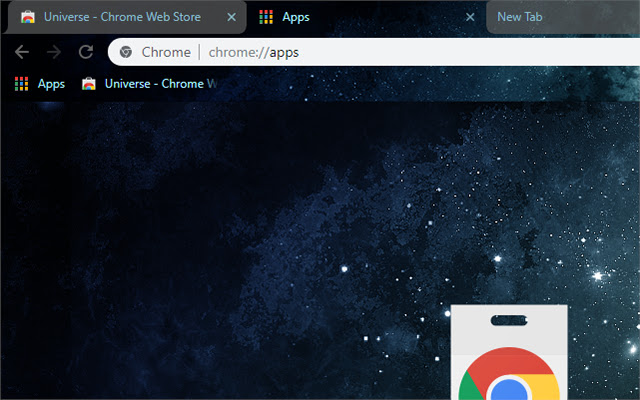Image resolution: width=640 pixels, height=400 pixels.
Task: Select the Apps tab
Action: (366, 17)
